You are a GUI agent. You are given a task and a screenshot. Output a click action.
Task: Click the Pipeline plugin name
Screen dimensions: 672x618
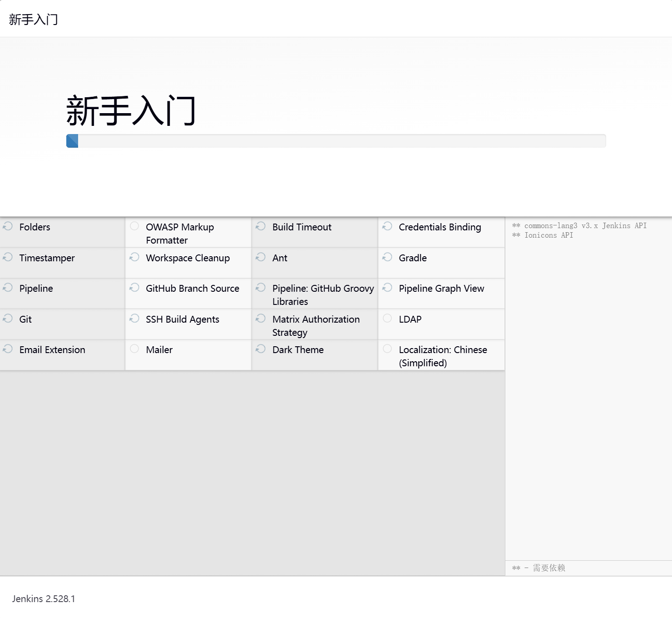(x=36, y=289)
